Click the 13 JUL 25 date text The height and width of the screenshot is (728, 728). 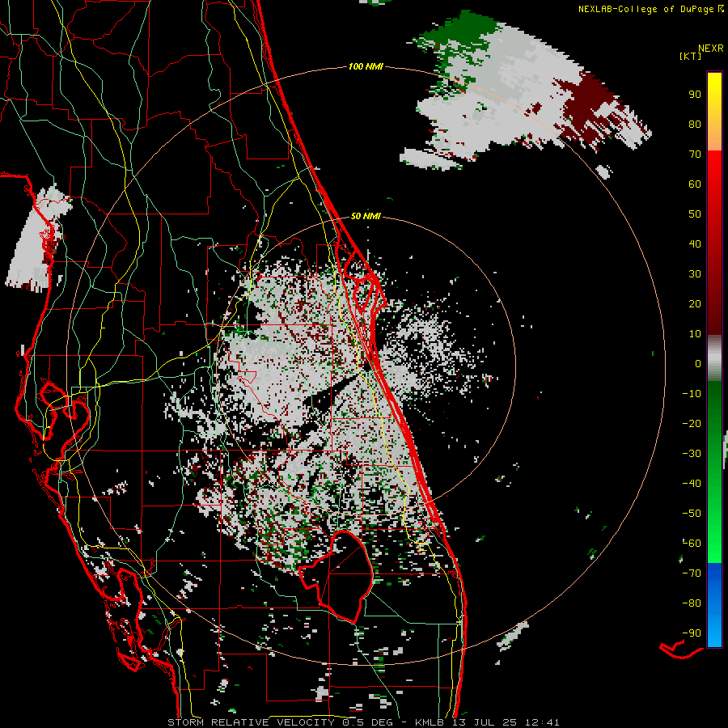(484, 722)
